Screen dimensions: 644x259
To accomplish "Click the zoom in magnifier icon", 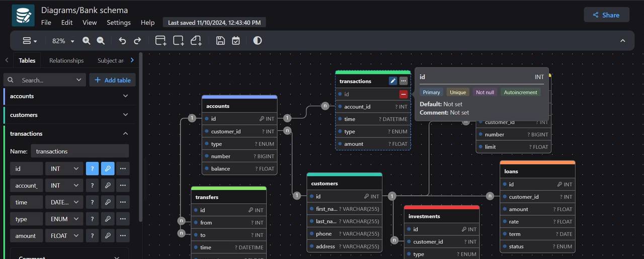I will click(87, 41).
